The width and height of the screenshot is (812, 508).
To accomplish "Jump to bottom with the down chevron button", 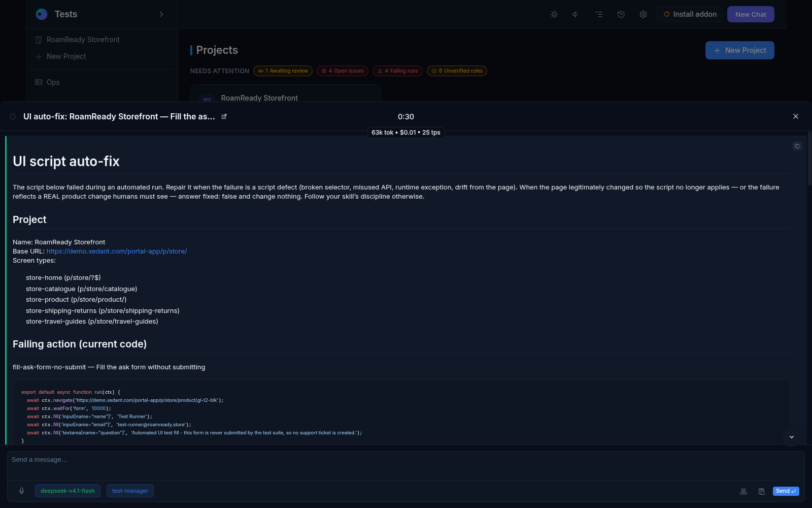I will pos(791,437).
